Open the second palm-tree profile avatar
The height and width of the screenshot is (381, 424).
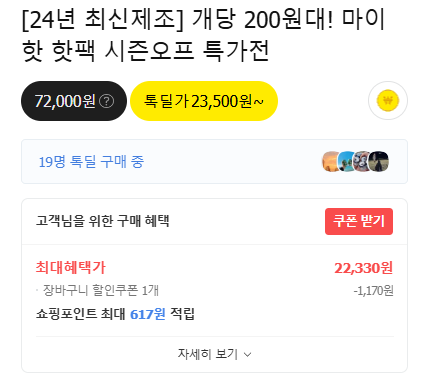(347, 161)
